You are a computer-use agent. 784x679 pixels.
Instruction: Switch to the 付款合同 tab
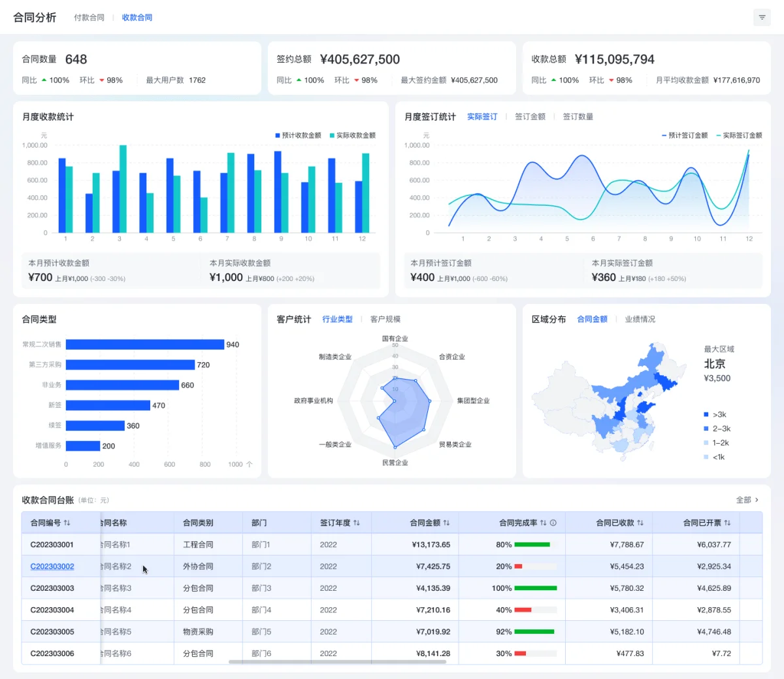pos(89,18)
